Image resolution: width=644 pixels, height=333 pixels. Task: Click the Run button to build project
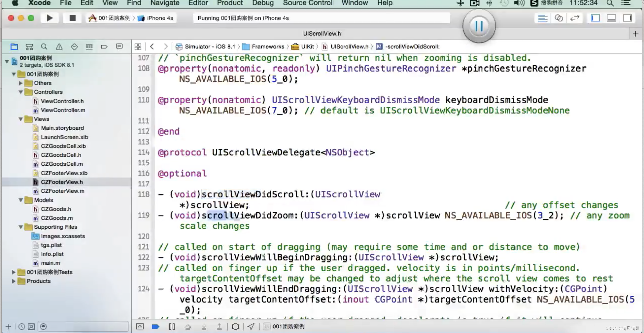[49, 18]
